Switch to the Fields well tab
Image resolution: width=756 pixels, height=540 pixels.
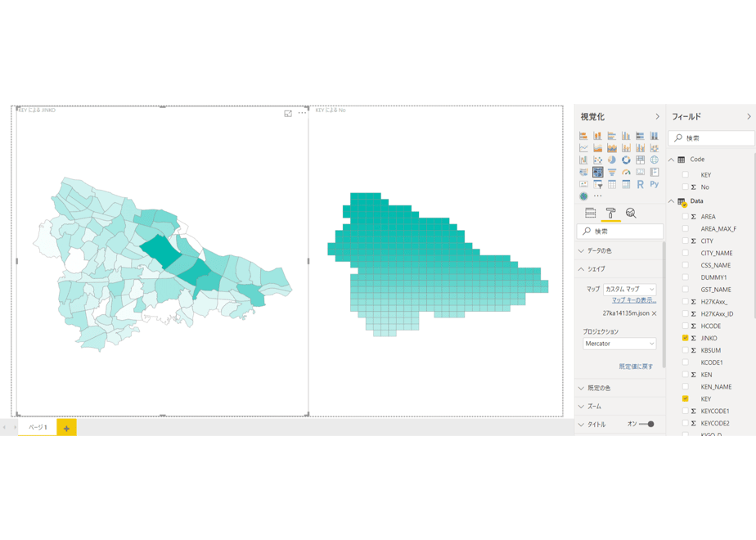pyautogui.click(x=591, y=213)
